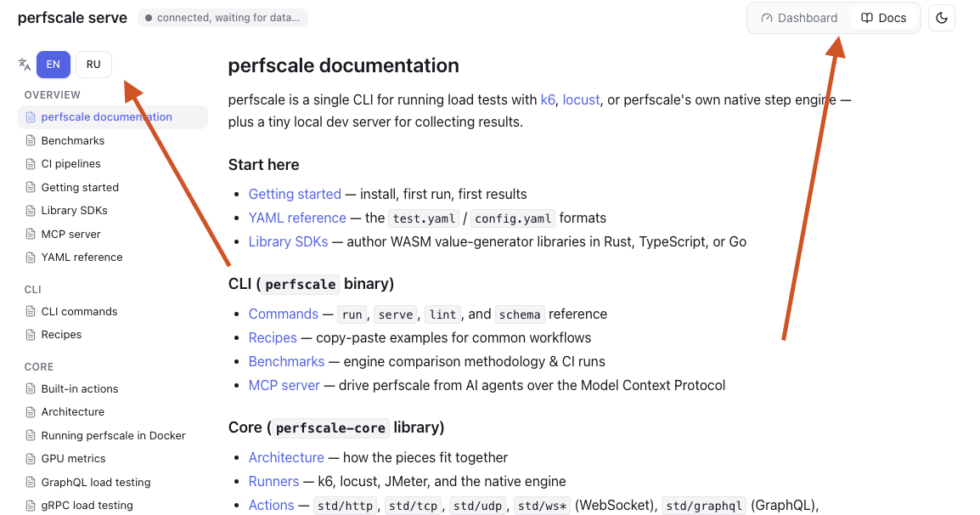The width and height of the screenshot is (980, 515).
Task: Toggle dark mode with the moon icon
Action: pos(941,18)
